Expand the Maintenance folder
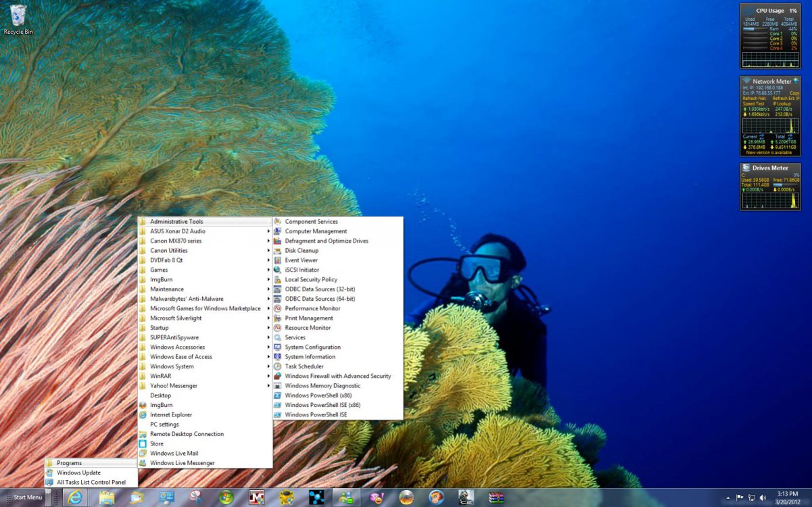812x507 pixels. (205, 289)
